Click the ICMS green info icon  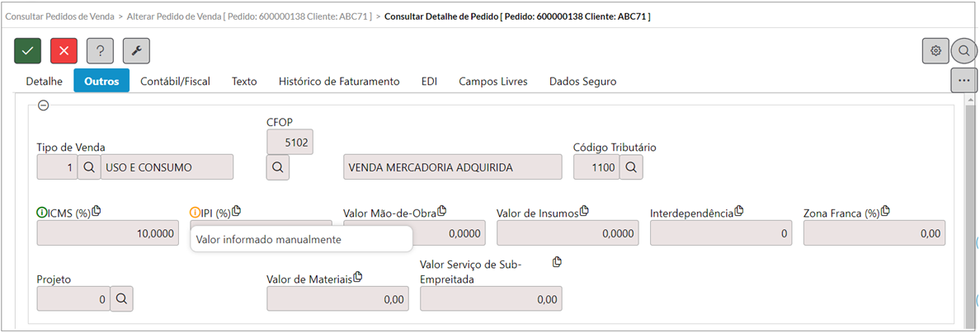click(x=42, y=213)
